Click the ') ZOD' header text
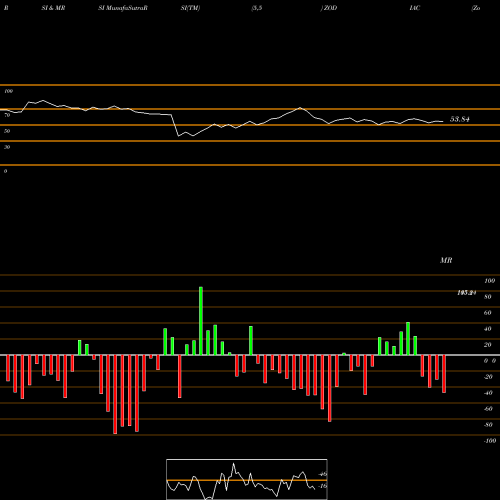Screen dimensions: 500x500 pyautogui.click(x=329, y=8)
